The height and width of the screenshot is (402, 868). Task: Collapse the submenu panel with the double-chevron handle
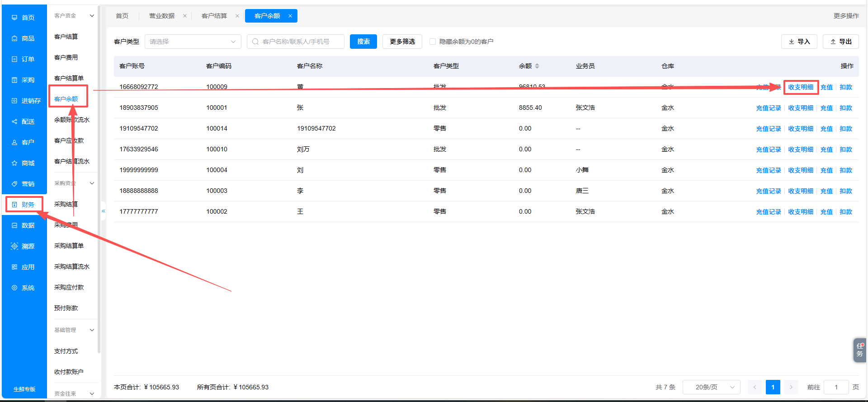click(104, 211)
